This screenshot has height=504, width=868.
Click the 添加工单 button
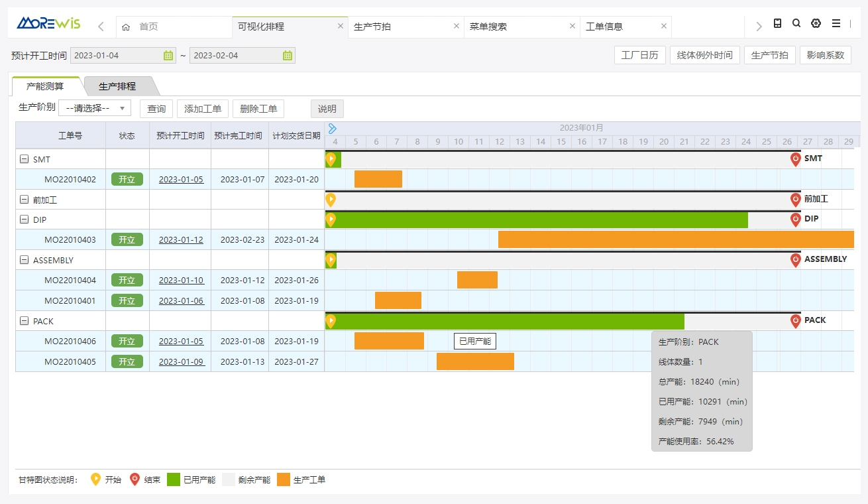(203, 109)
